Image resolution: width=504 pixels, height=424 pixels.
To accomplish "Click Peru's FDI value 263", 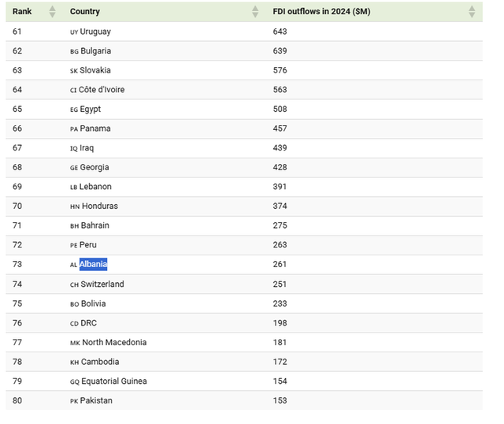I will (x=280, y=245).
